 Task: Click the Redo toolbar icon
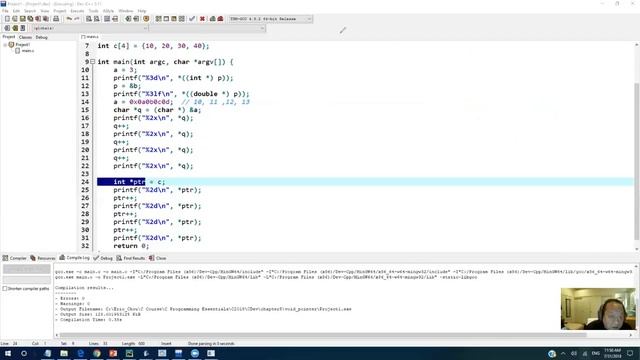coord(77,19)
